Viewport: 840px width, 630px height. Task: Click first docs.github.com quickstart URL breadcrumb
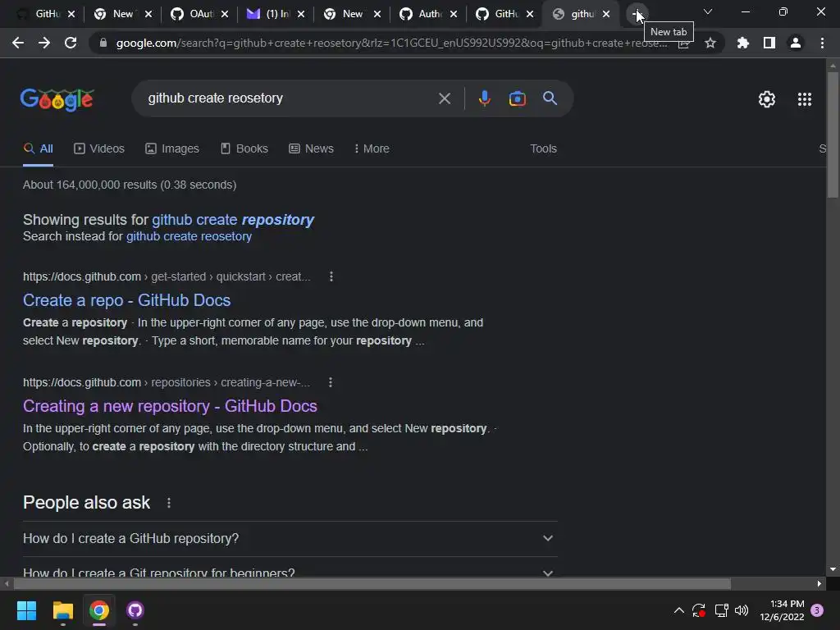[x=167, y=276]
